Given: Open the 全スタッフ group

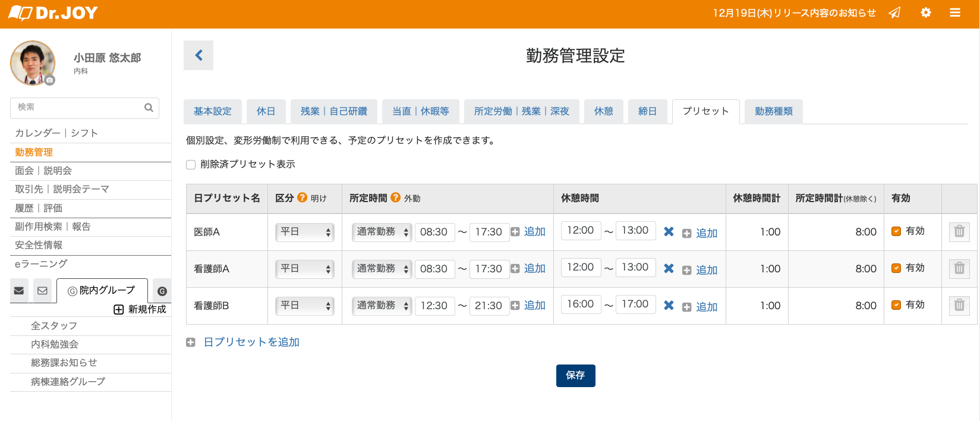Looking at the screenshot, I should point(90,326).
